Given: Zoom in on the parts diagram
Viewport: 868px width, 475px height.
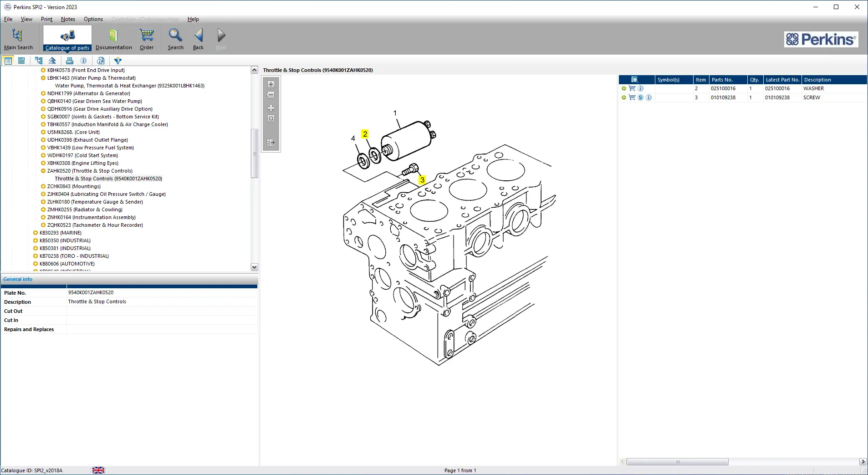Looking at the screenshot, I should tap(271, 84).
